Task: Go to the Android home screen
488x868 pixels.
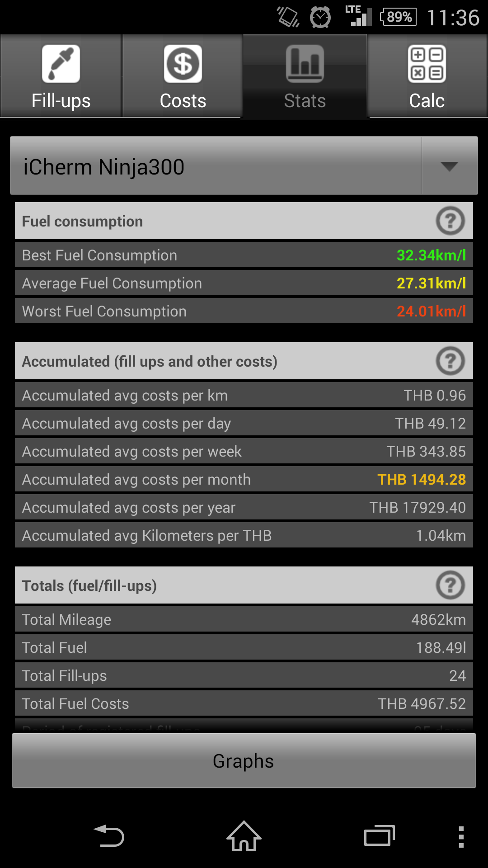Action: [x=244, y=836]
